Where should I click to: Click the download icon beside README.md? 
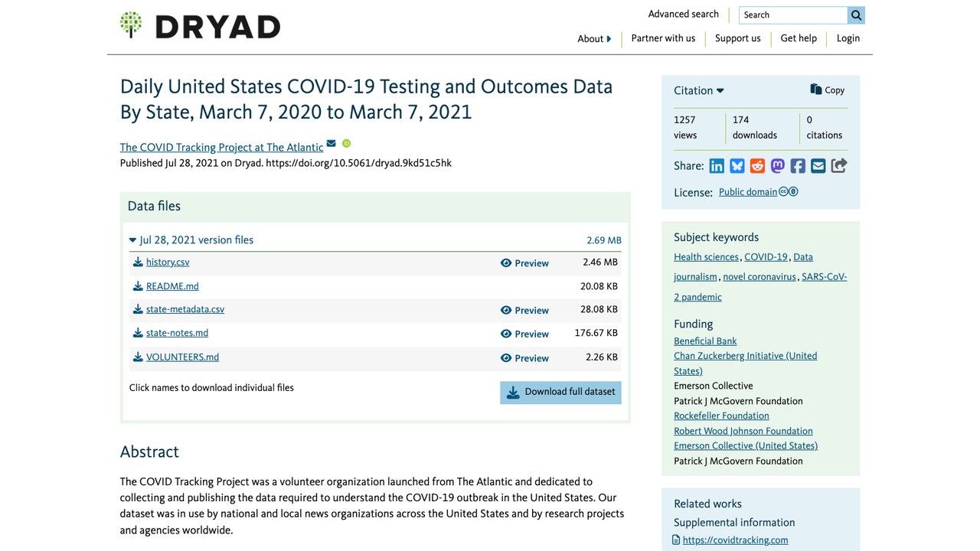click(x=138, y=286)
